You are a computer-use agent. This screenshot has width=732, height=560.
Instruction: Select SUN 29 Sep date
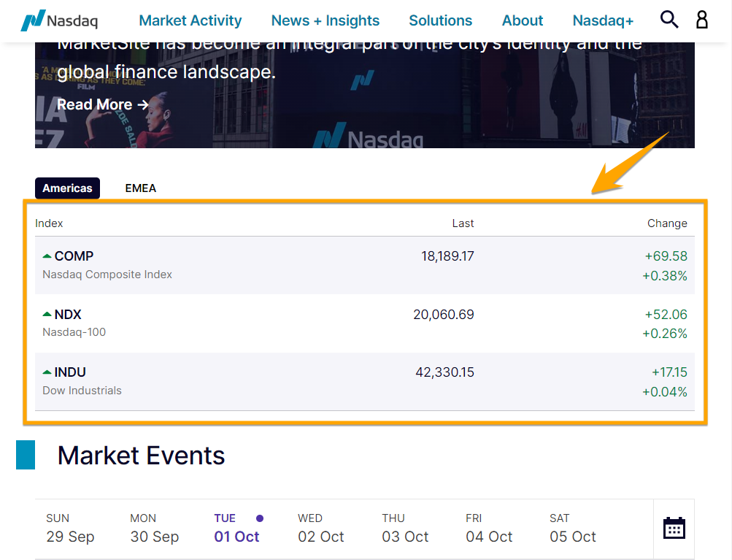point(70,529)
